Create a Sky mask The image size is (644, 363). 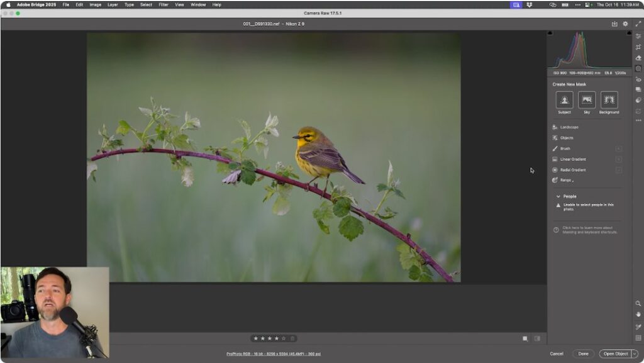pyautogui.click(x=587, y=101)
